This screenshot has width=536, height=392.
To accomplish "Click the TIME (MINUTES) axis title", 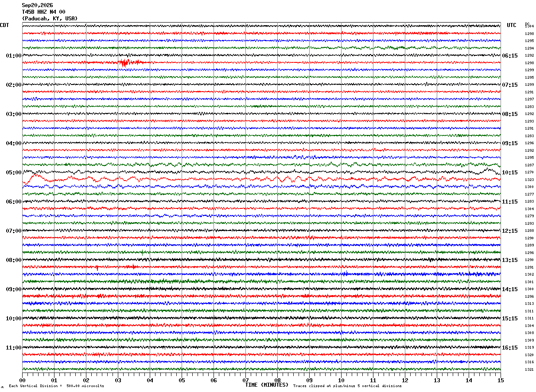I will coord(267,385).
